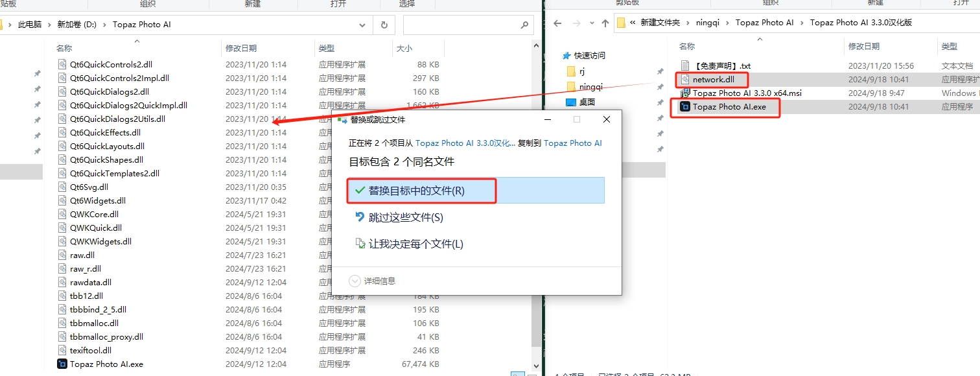Open the 桌面 desktop icon in quick access

point(570,102)
